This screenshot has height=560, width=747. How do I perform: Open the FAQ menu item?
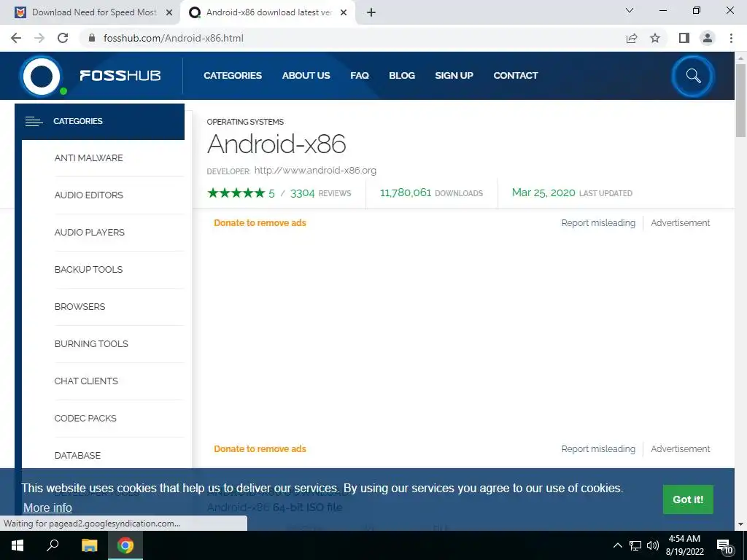coord(360,75)
